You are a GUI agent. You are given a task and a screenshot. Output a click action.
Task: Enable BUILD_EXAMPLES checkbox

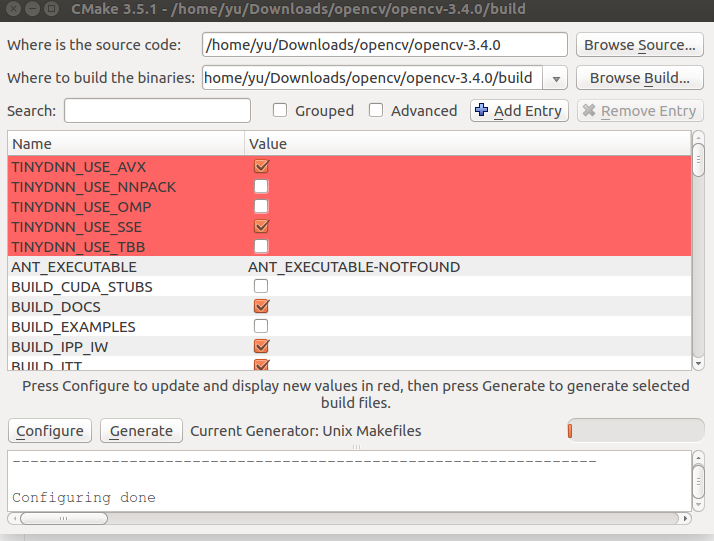pyautogui.click(x=261, y=327)
